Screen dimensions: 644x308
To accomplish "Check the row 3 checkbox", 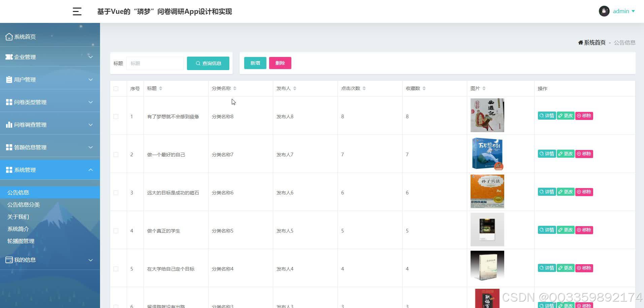I will (x=116, y=193).
